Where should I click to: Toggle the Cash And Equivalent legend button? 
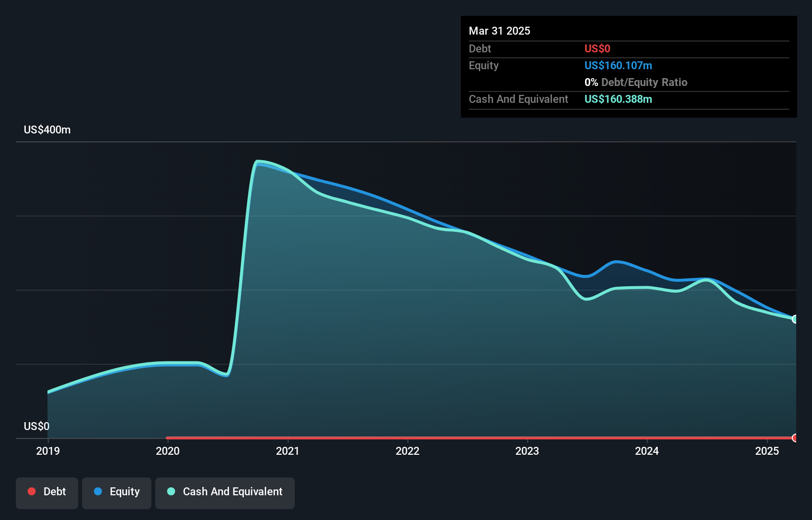click(x=225, y=493)
